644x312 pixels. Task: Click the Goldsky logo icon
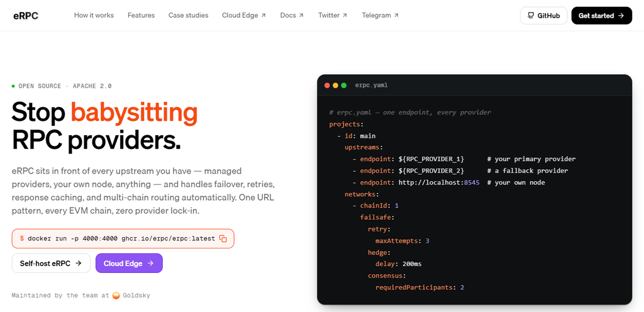116,296
